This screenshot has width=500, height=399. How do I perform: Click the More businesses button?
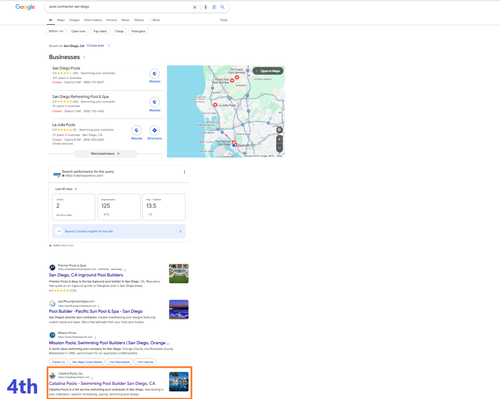point(105,154)
